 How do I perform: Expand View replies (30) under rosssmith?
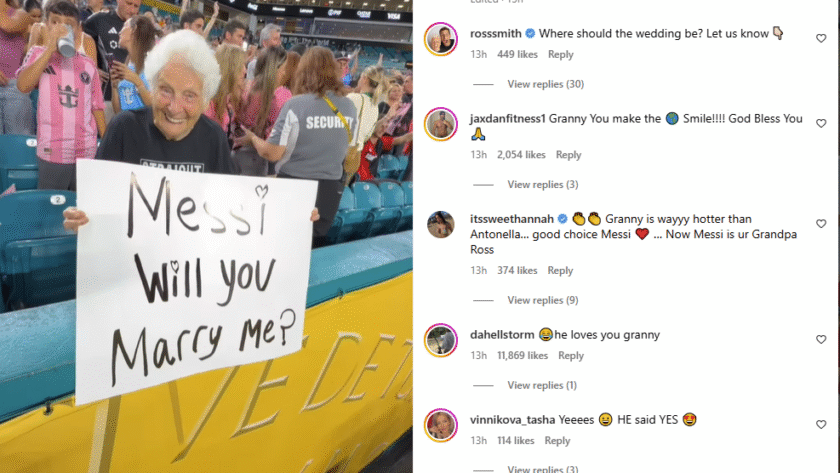545,84
